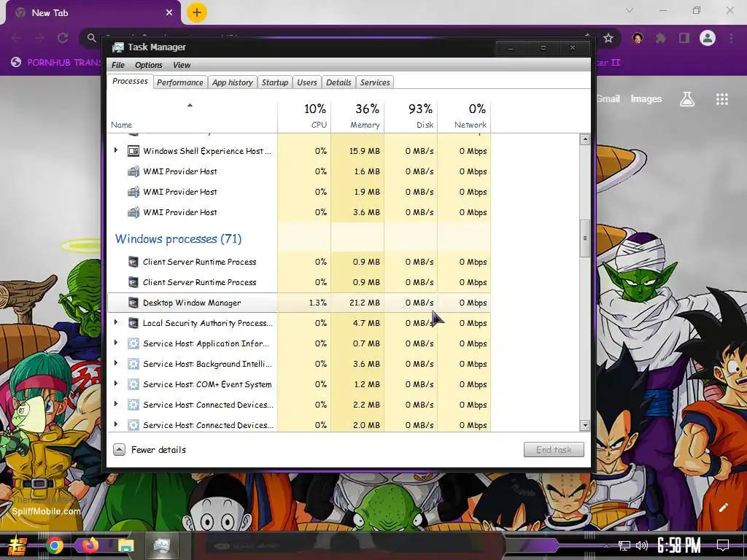Image resolution: width=747 pixels, height=560 pixels.
Task: Sort processes by Disk column header
Action: point(411,116)
